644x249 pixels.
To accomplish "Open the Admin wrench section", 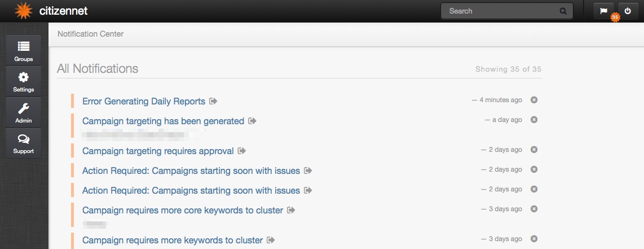I will click(x=24, y=112).
